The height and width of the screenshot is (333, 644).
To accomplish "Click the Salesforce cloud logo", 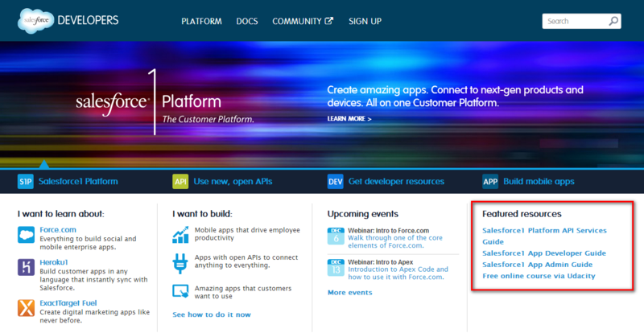I will click(35, 21).
